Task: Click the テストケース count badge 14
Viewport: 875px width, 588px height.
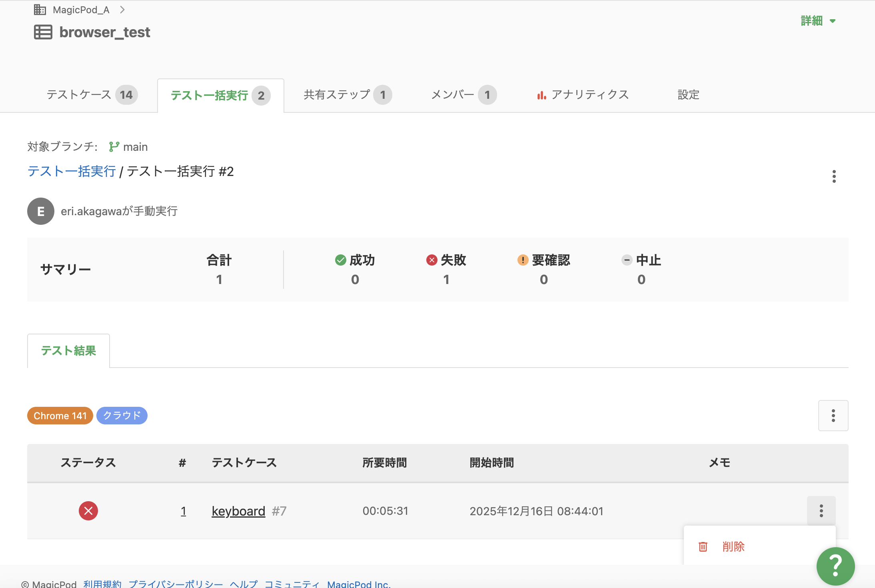Action: (x=126, y=95)
